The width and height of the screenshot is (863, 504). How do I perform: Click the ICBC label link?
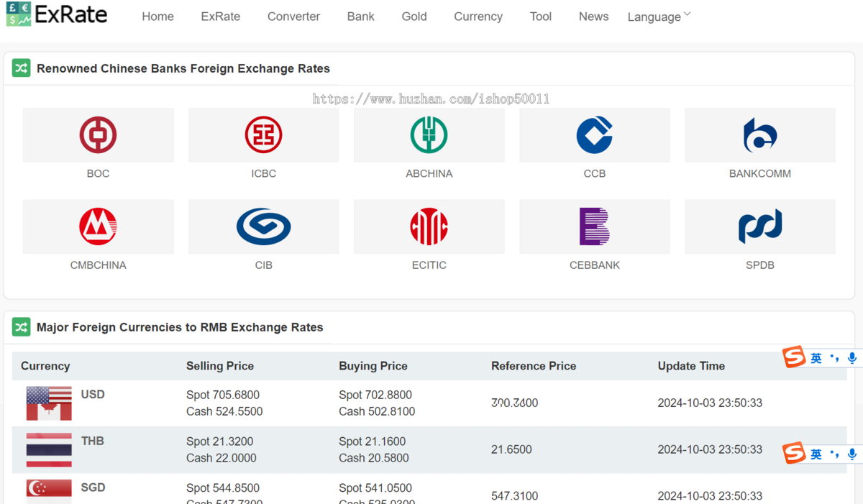point(263,173)
